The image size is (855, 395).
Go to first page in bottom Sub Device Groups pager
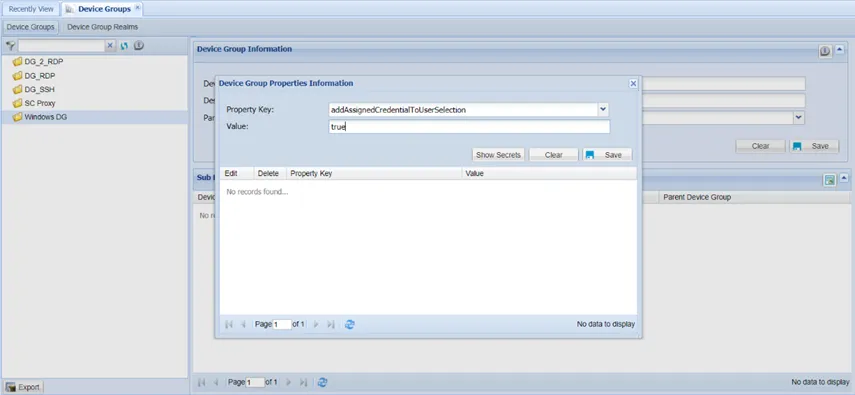202,382
